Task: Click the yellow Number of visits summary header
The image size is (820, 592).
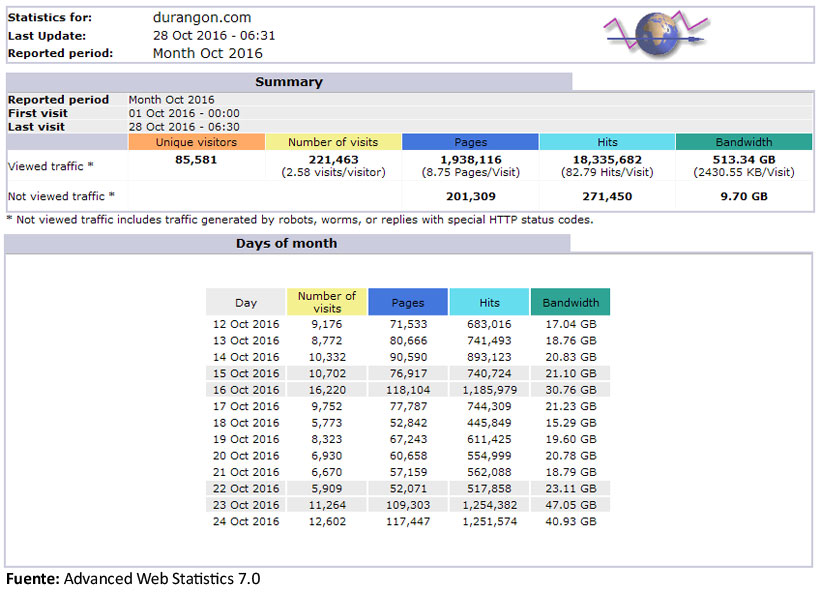Action: (x=333, y=142)
